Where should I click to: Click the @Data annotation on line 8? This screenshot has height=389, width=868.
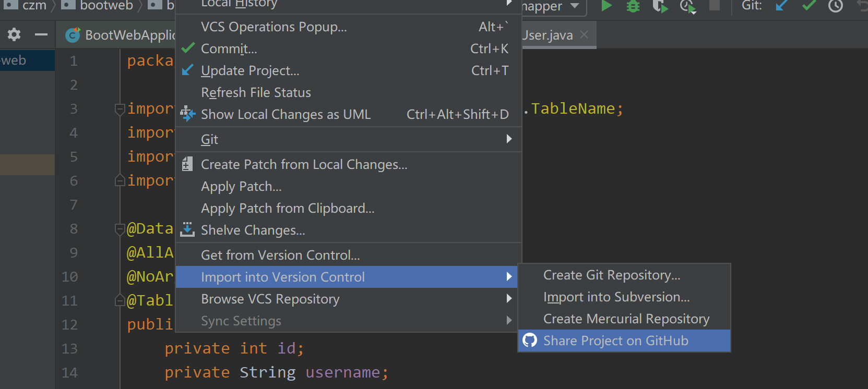pos(150,229)
